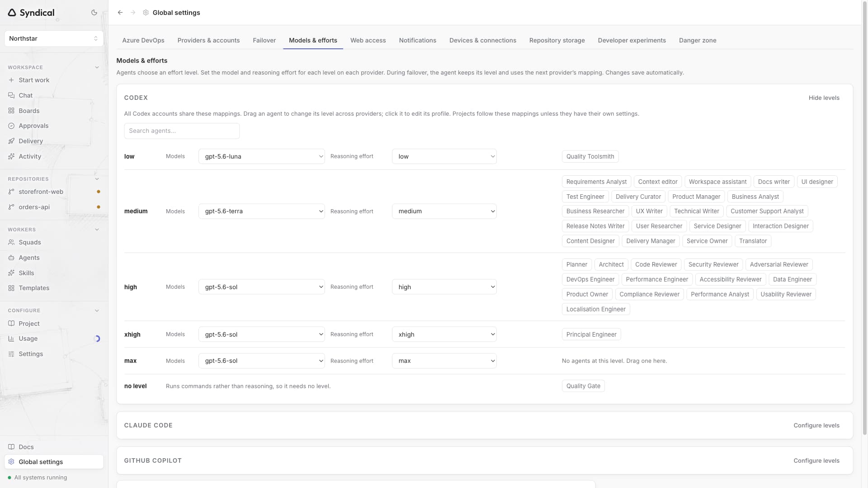868x488 pixels.
Task: Switch to the Providers & accounts tab
Action: pyautogui.click(x=208, y=40)
